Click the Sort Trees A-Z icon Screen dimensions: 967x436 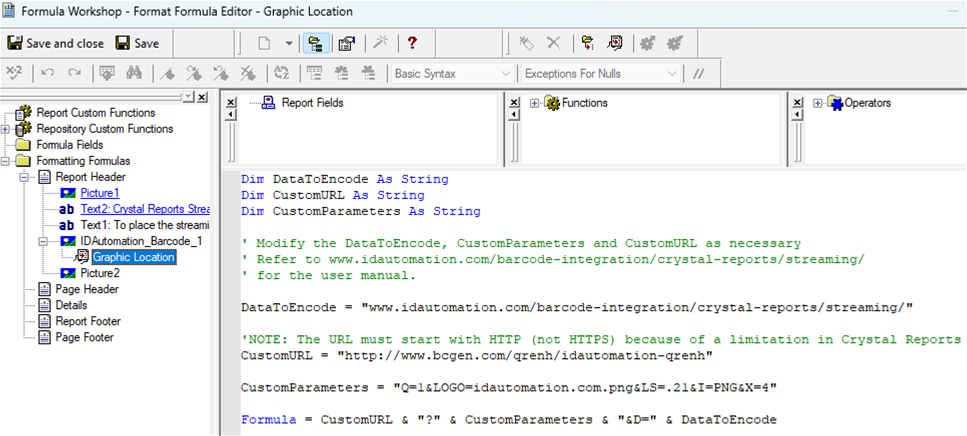[x=281, y=73]
